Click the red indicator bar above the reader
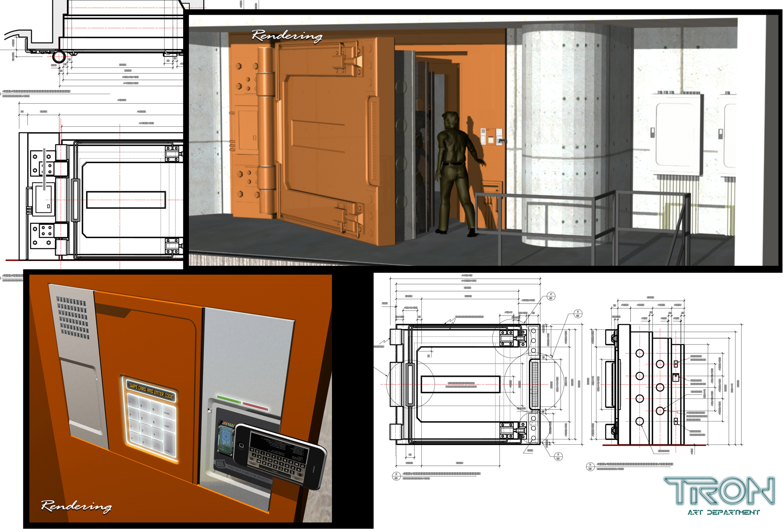The width and height of the screenshot is (783, 532). (256, 406)
